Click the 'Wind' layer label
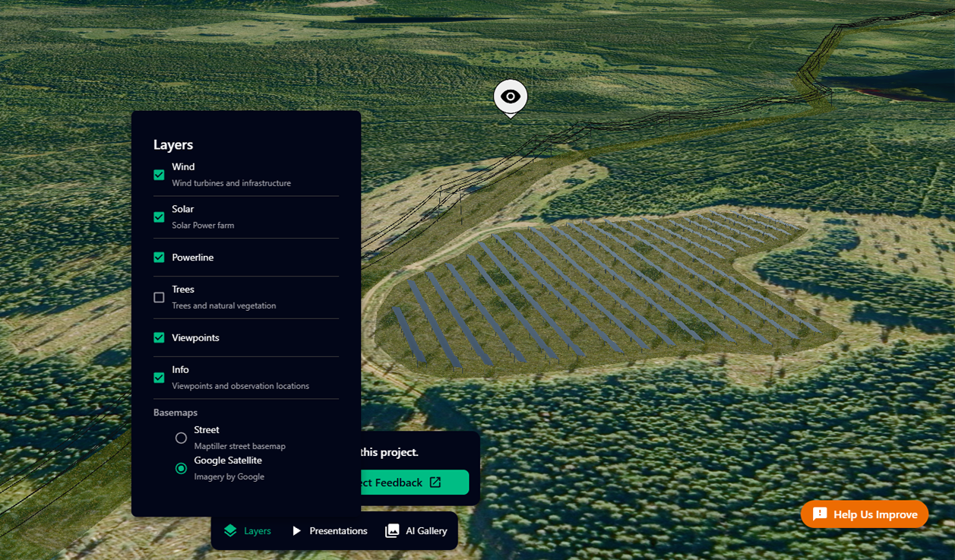Image resolution: width=955 pixels, height=560 pixels. pos(183,167)
